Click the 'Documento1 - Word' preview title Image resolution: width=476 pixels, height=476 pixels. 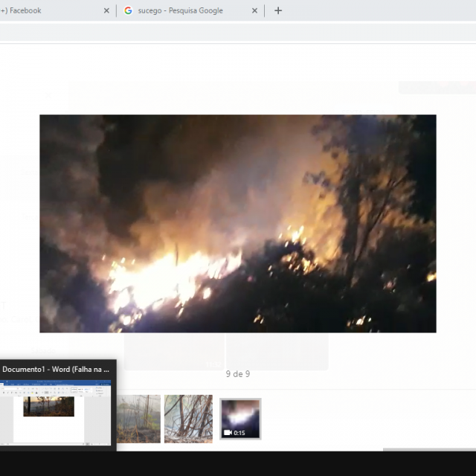56,369
